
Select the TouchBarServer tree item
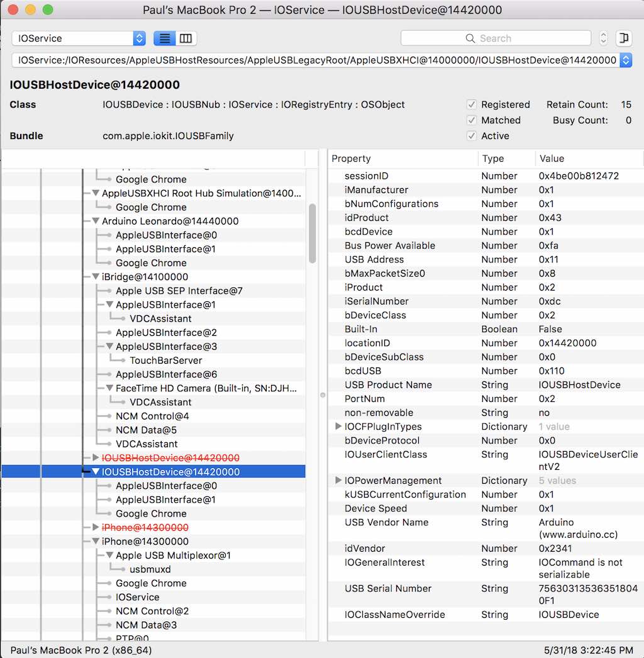[x=166, y=360]
